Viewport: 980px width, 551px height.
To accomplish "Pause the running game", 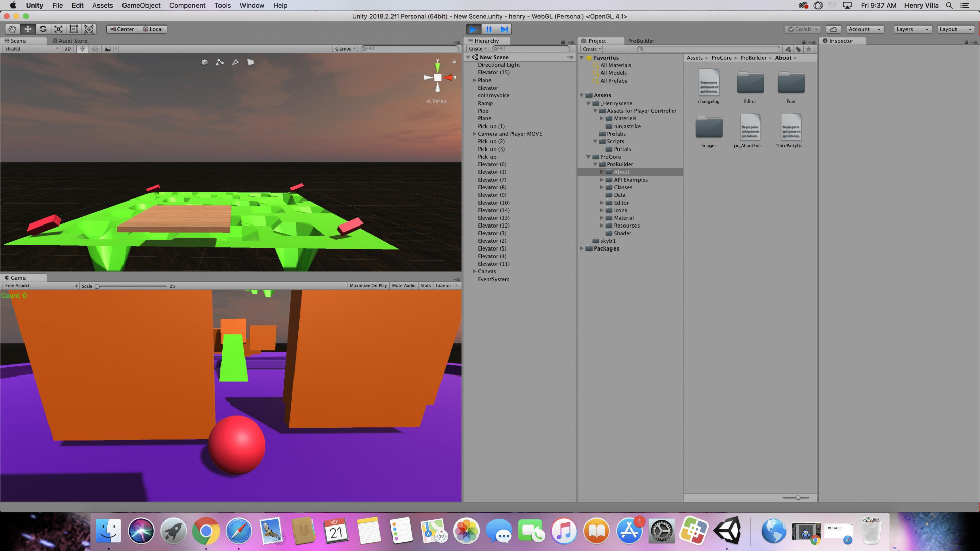I will coord(489,29).
